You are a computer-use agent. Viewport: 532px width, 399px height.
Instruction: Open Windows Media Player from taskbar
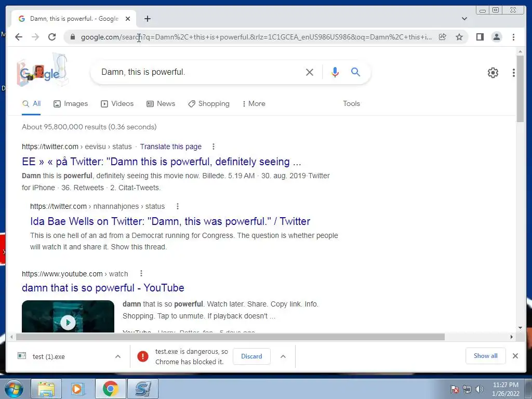pyautogui.click(x=78, y=389)
